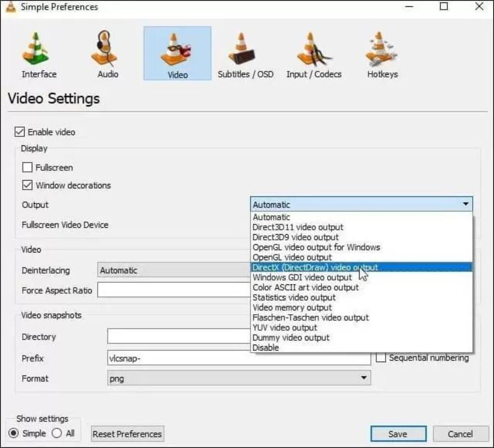This screenshot has width=494, height=448.
Task: Pick Windows GDI video output
Action: click(x=361, y=278)
